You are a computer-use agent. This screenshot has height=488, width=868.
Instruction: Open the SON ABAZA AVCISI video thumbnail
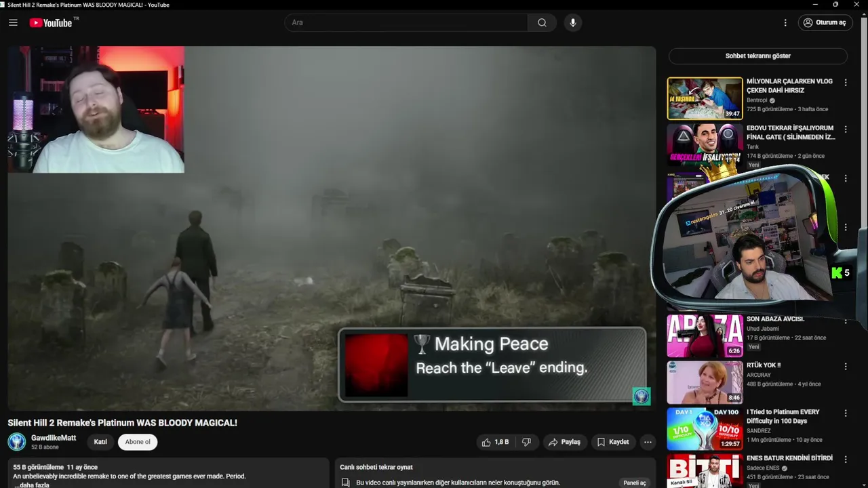coord(705,336)
